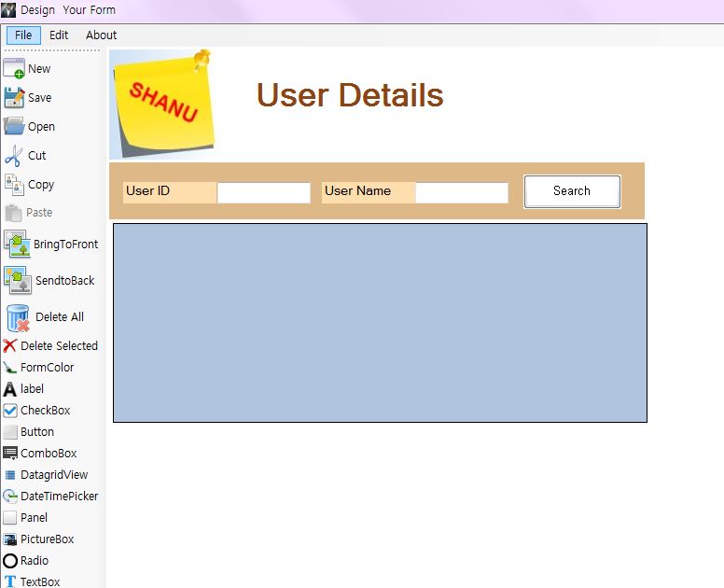724x588 pixels.
Task: Click the User ID text field
Action: (264, 192)
